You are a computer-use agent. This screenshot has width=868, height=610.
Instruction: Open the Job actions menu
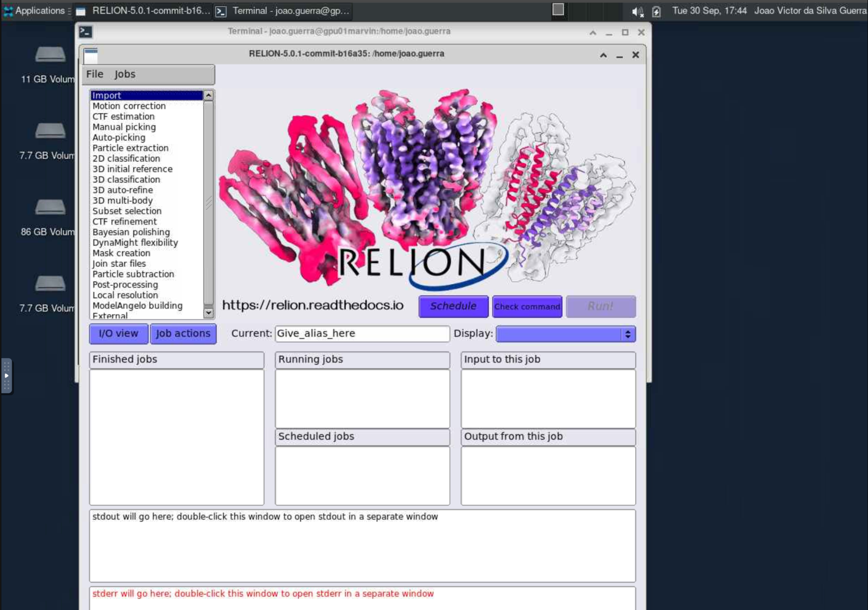[183, 333]
